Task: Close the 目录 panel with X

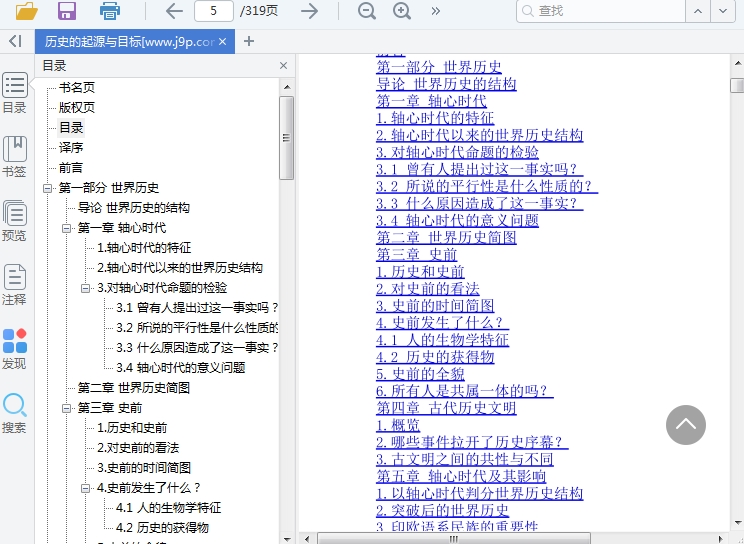Action: [283, 66]
